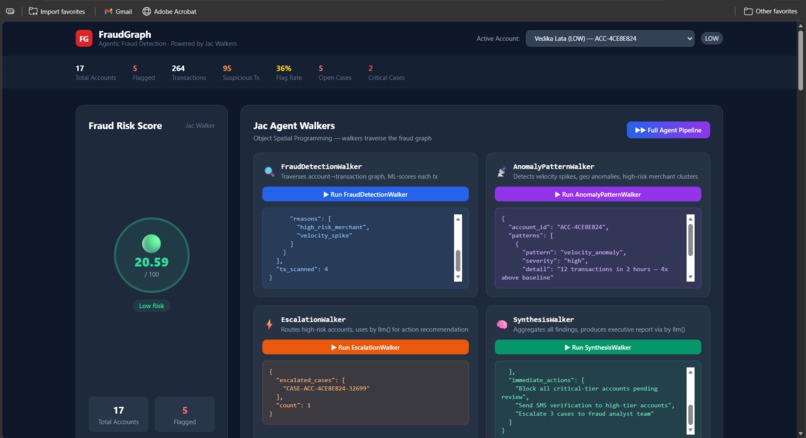Click the LOW risk badge near account selector
The height and width of the screenshot is (438, 806).
coord(711,39)
